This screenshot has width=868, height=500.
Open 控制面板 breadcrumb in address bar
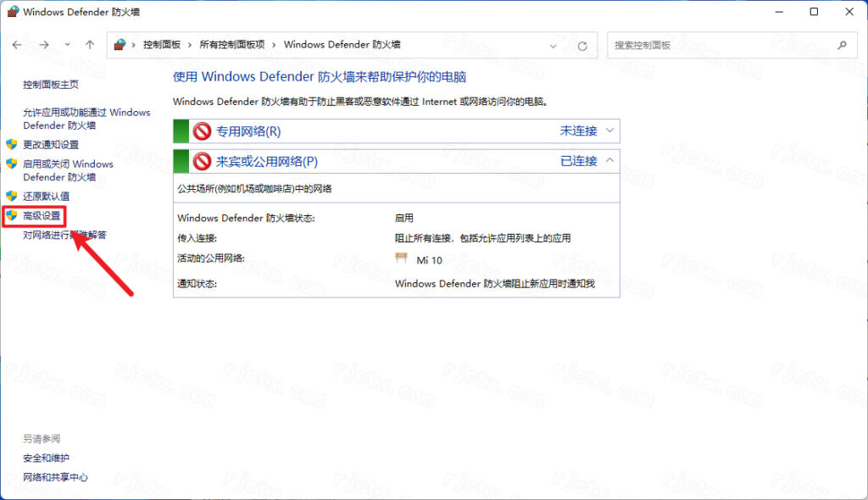click(x=162, y=45)
